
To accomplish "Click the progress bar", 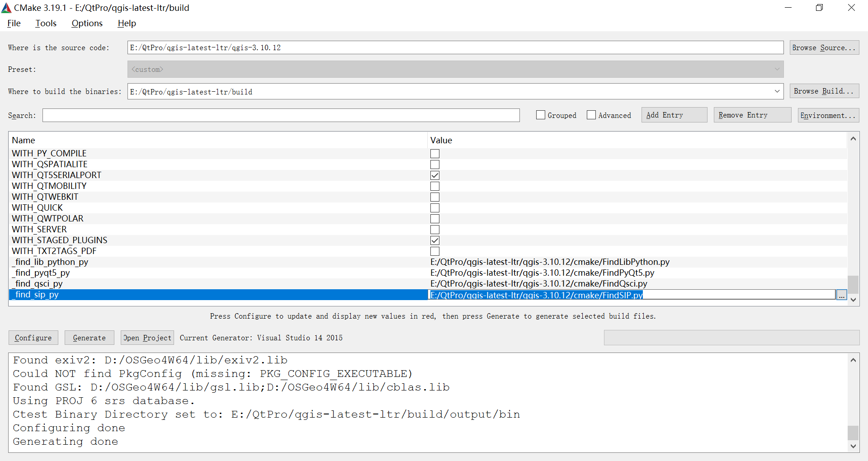I will (x=731, y=338).
